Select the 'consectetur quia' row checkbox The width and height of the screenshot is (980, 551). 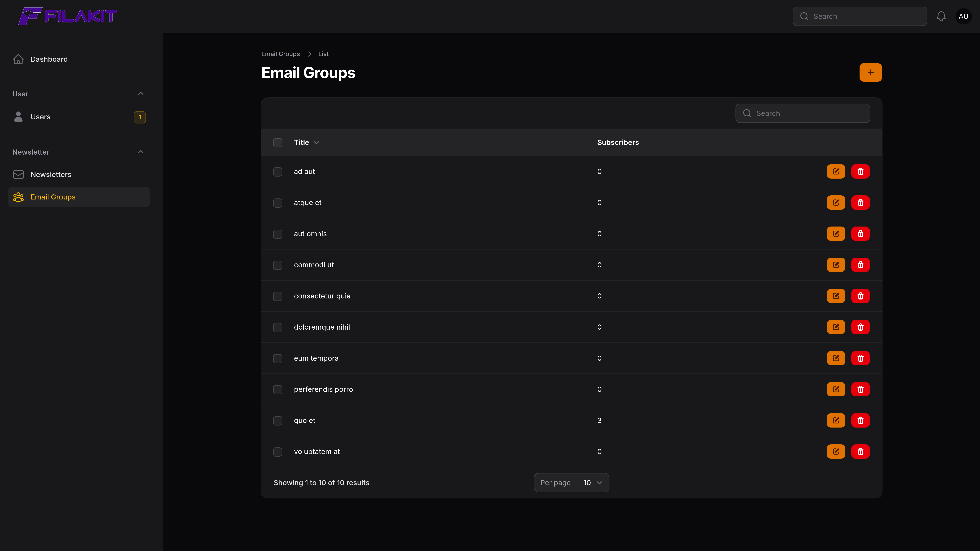[278, 296]
